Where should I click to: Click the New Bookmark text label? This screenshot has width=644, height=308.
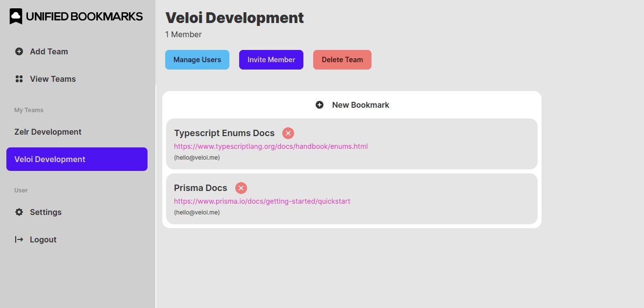[x=360, y=105]
